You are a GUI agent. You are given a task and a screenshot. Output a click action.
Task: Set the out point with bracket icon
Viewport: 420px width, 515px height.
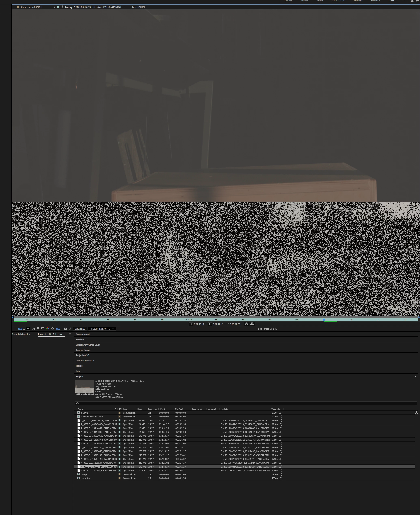tap(210, 324)
